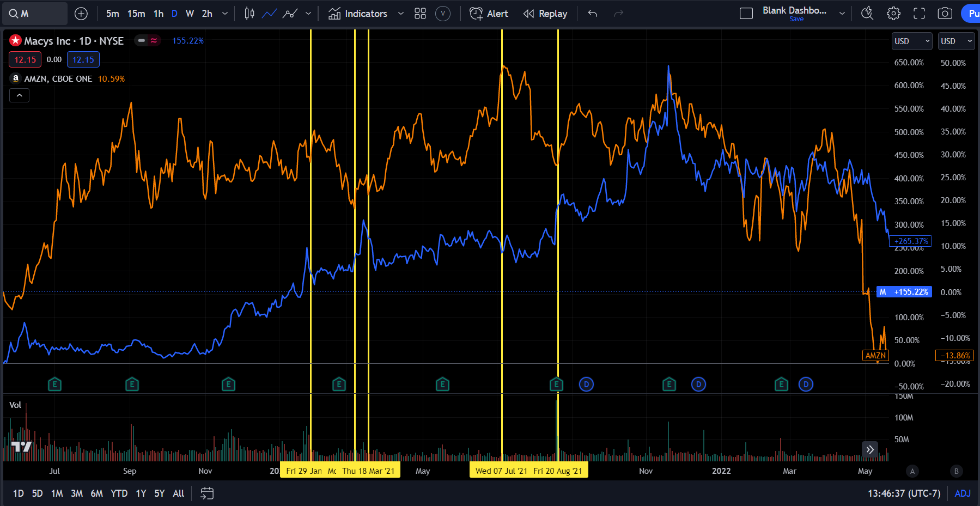Click the dividend D marker near March 2022

tap(806, 385)
